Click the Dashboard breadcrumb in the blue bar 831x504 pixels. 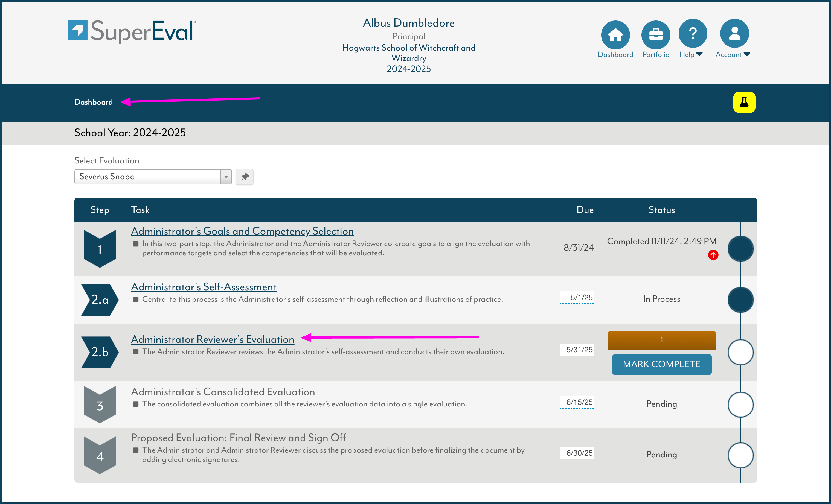94,102
